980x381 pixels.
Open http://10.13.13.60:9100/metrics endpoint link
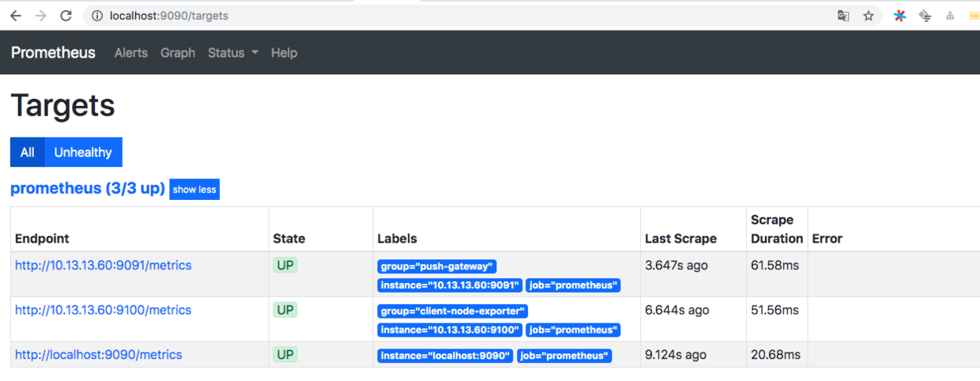(104, 310)
